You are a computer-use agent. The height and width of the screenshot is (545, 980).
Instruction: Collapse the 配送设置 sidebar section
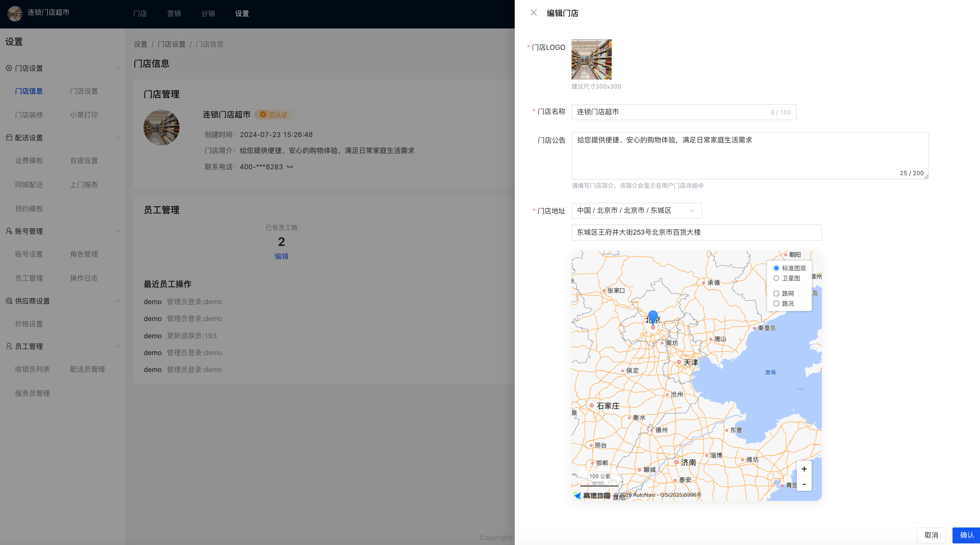(117, 138)
